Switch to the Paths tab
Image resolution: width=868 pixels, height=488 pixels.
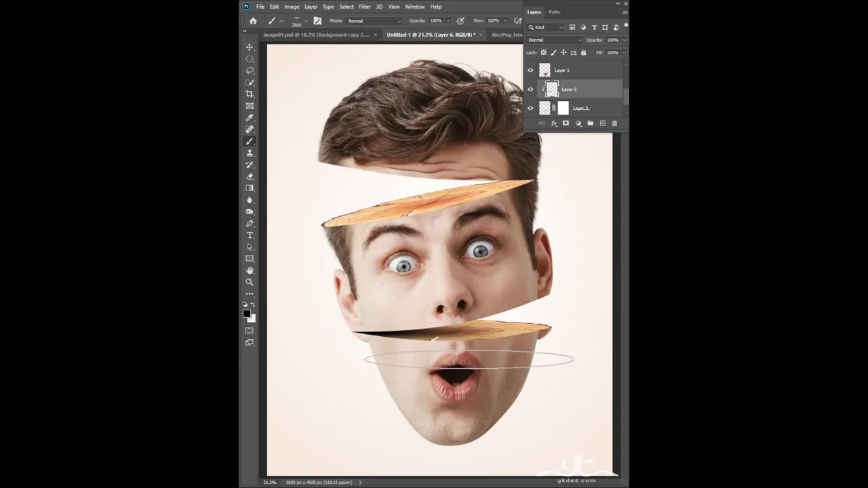coord(555,12)
